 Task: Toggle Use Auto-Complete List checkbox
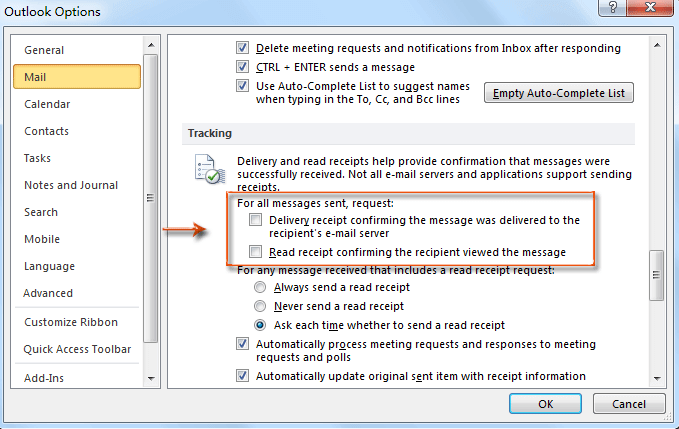pos(242,86)
